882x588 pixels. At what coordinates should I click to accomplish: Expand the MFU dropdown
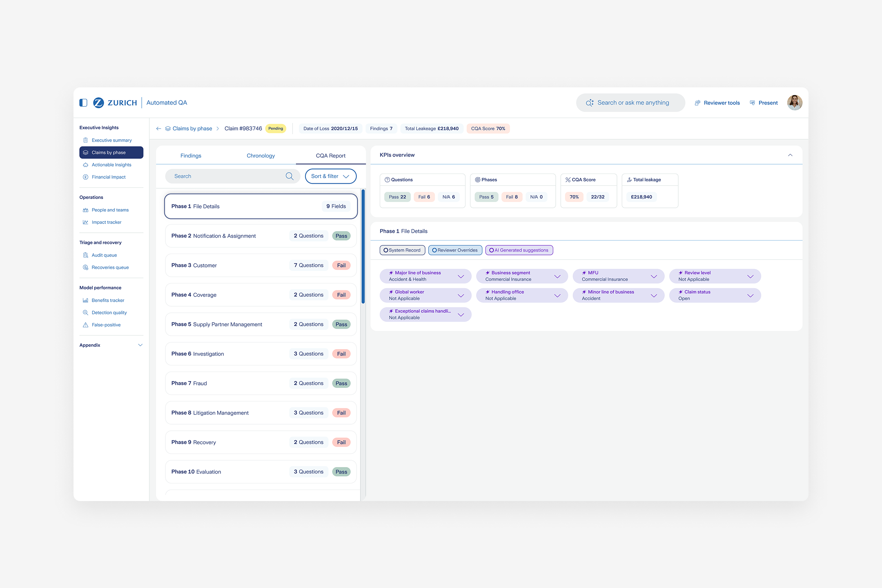click(619, 276)
